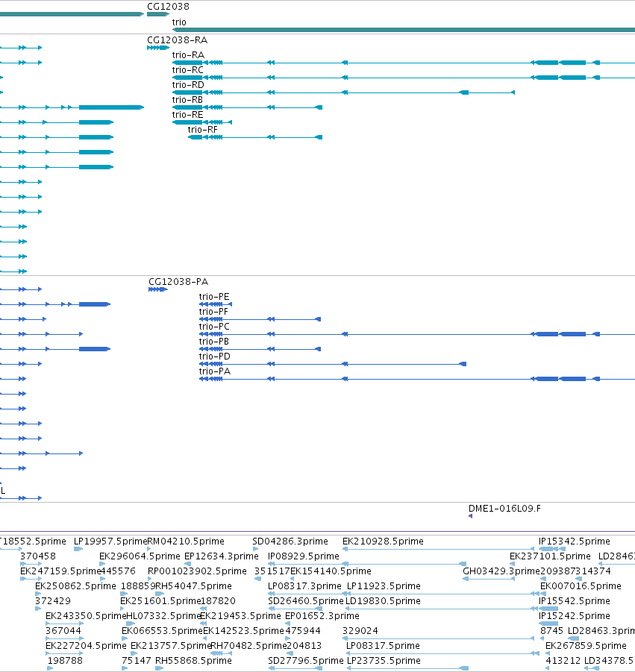Select EST EP01652.3prime

[322, 616]
